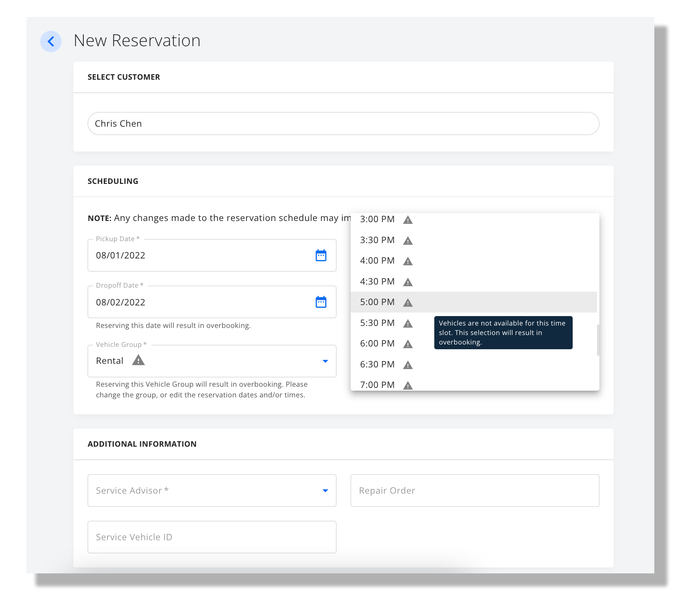Choose the 3:00 PM time slot
Image resolution: width=695 pixels, height=616 pixels.
tap(473, 219)
